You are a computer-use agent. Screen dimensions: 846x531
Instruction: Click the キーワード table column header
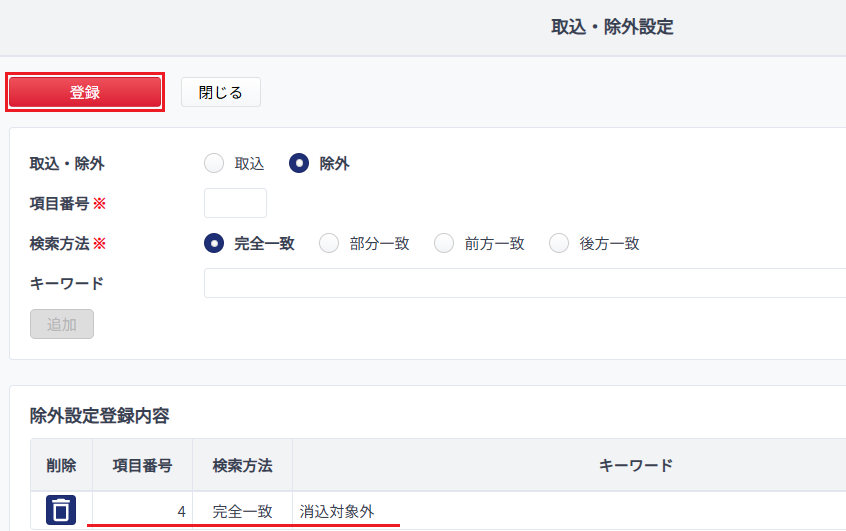click(x=635, y=465)
